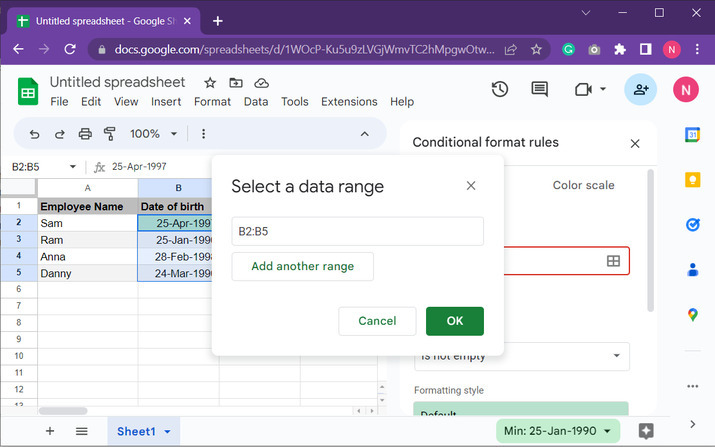This screenshot has height=447, width=715.
Task: Open Google Keep in side panel
Action: pos(692,180)
